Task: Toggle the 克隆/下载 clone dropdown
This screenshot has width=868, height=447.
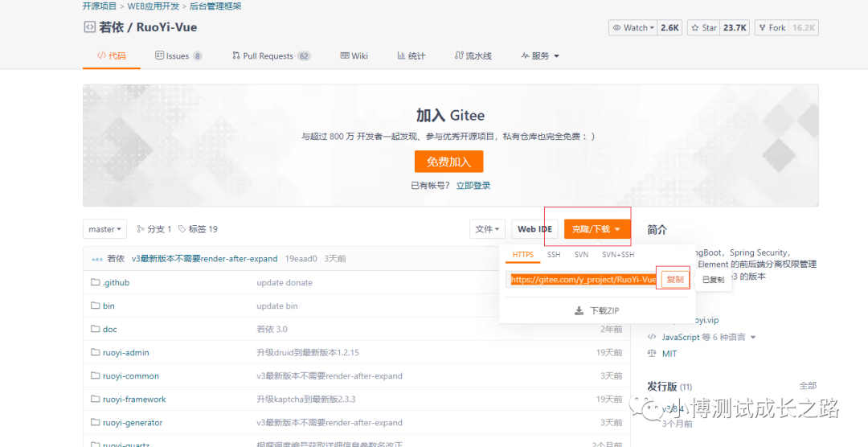Action: pyautogui.click(x=597, y=229)
